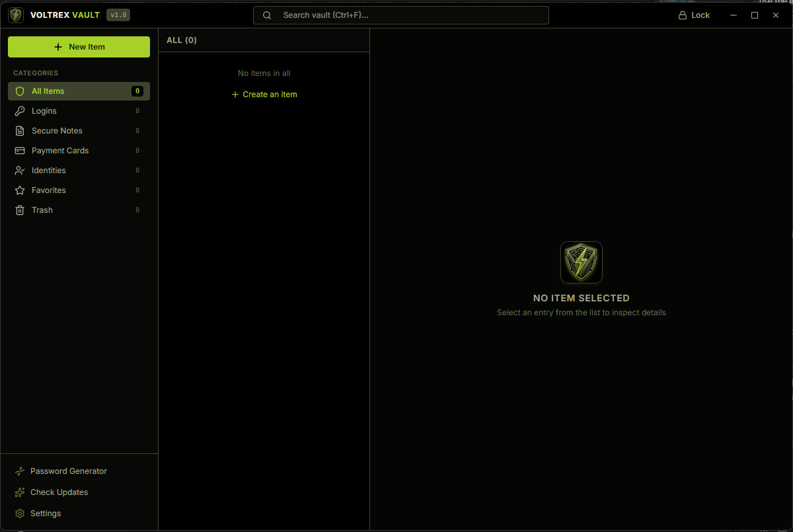Image resolution: width=793 pixels, height=532 pixels.
Task: Click the All Items count badge
Action: coord(137,91)
